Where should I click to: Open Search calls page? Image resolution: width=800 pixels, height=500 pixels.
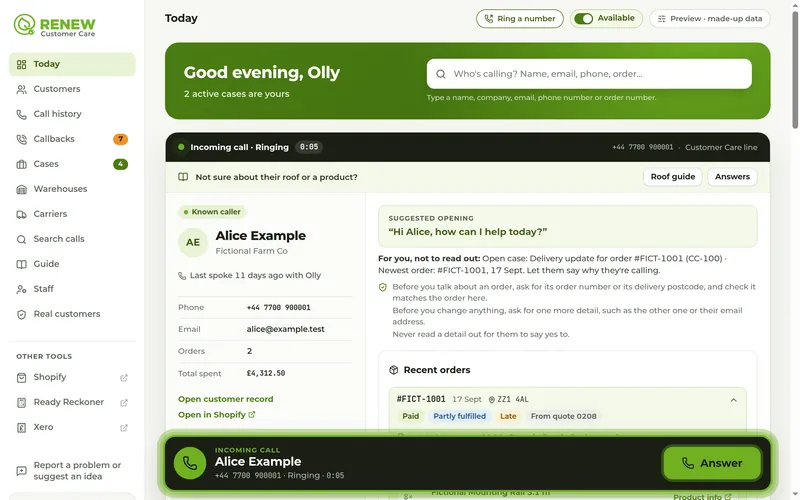pos(72,239)
